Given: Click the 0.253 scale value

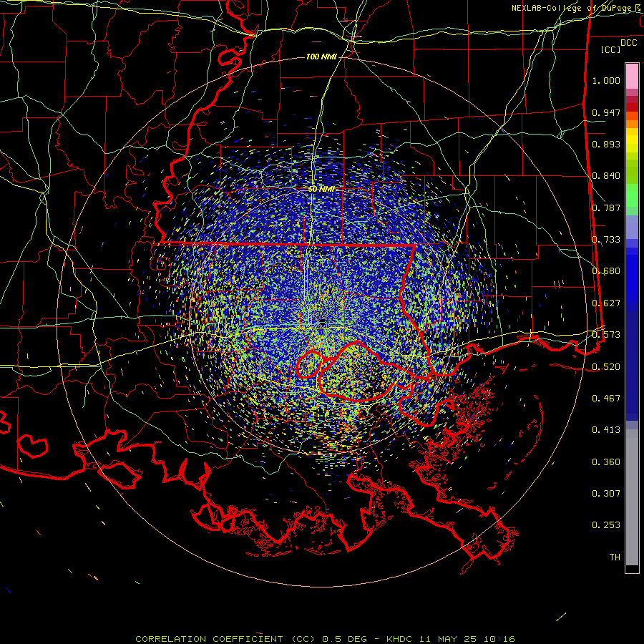Looking at the screenshot, I should [606, 525].
